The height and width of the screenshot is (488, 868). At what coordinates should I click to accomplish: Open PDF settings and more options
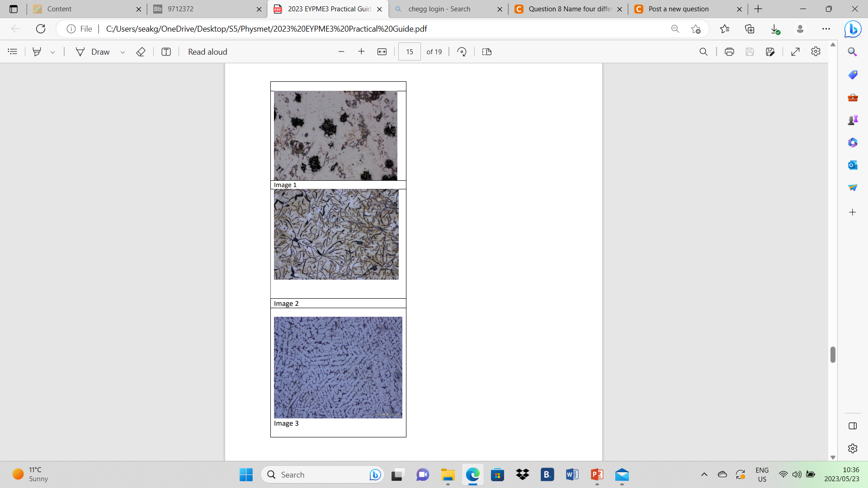pyautogui.click(x=816, y=52)
